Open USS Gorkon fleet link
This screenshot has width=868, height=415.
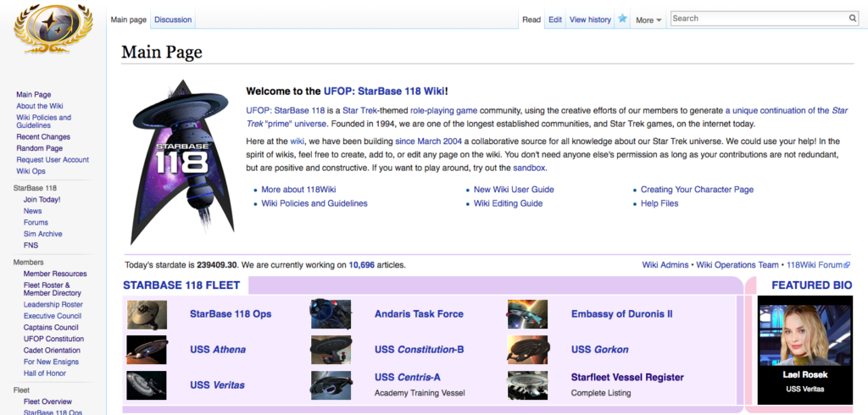point(599,350)
